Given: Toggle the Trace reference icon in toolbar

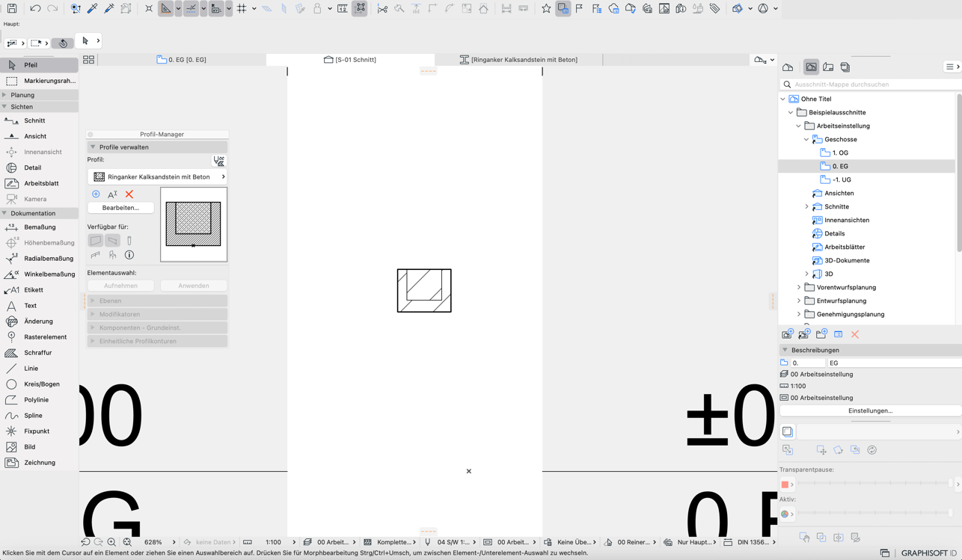Looking at the screenshot, I should click(x=563, y=9).
